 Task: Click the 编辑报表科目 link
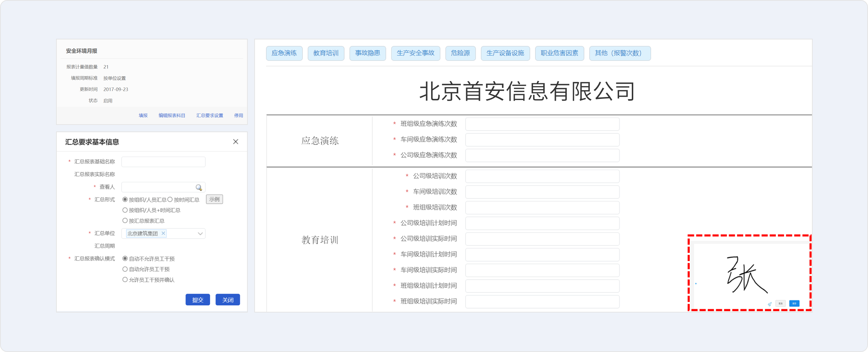coord(172,116)
